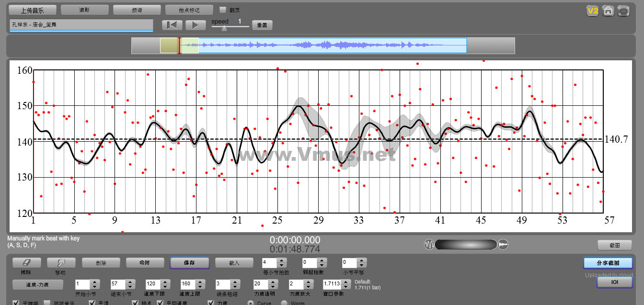Switch to the 频谱 spectrum view
Screen dimensions: 644x305
[x=137, y=10]
